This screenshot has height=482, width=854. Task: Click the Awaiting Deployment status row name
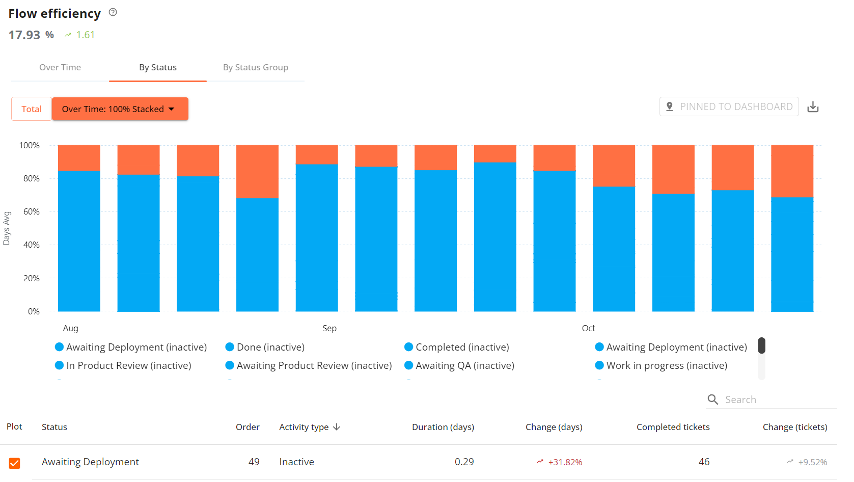point(90,462)
